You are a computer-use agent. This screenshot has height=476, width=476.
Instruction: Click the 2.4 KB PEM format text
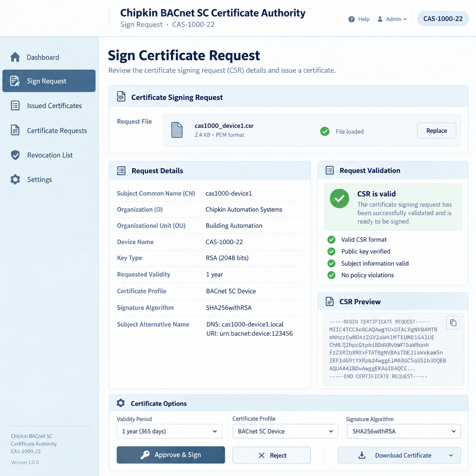click(219, 135)
